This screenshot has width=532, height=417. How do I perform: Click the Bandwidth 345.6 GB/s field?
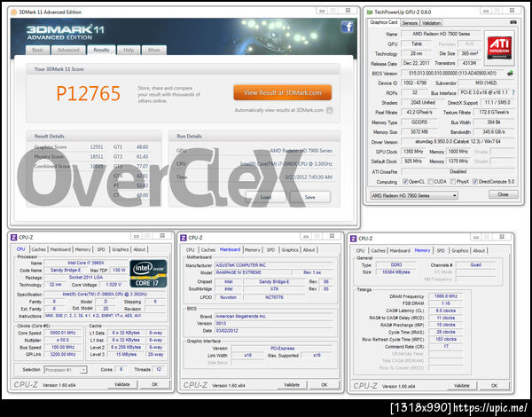[494, 132]
